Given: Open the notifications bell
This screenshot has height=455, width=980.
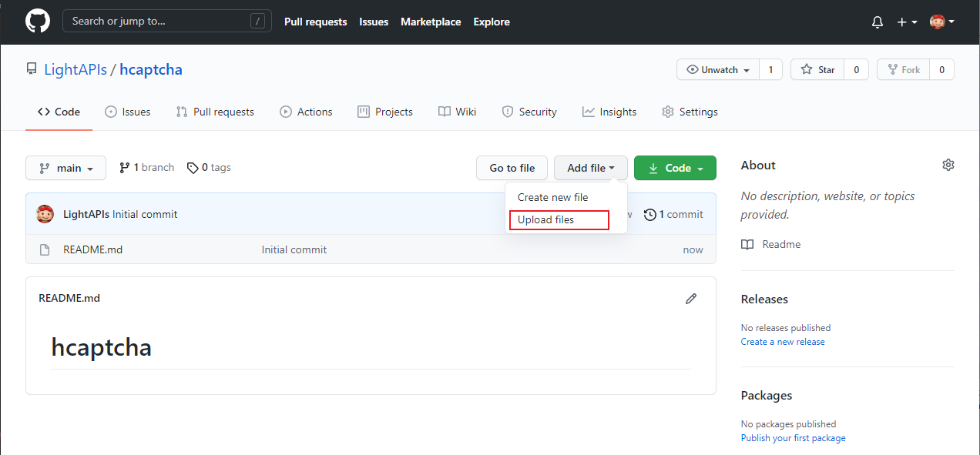Looking at the screenshot, I should click(878, 22).
